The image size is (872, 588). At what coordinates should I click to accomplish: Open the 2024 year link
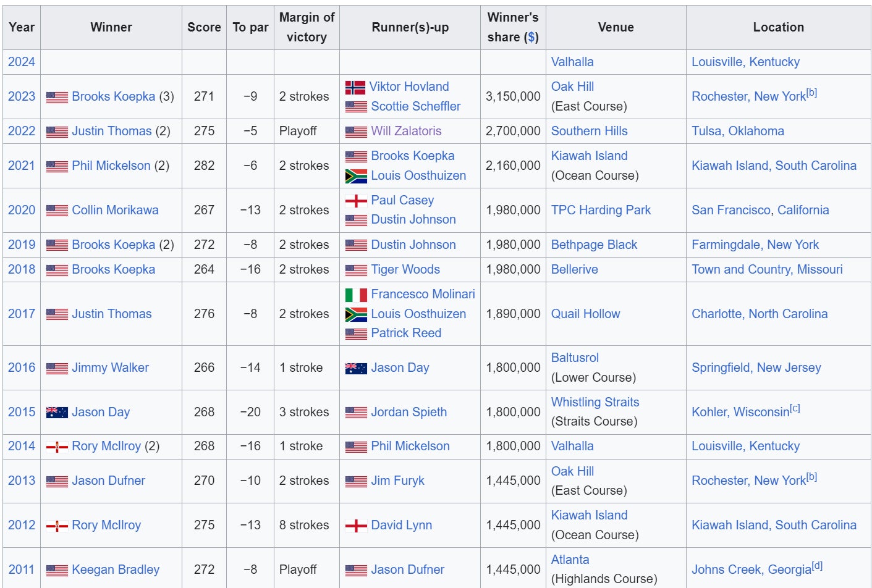pos(22,62)
